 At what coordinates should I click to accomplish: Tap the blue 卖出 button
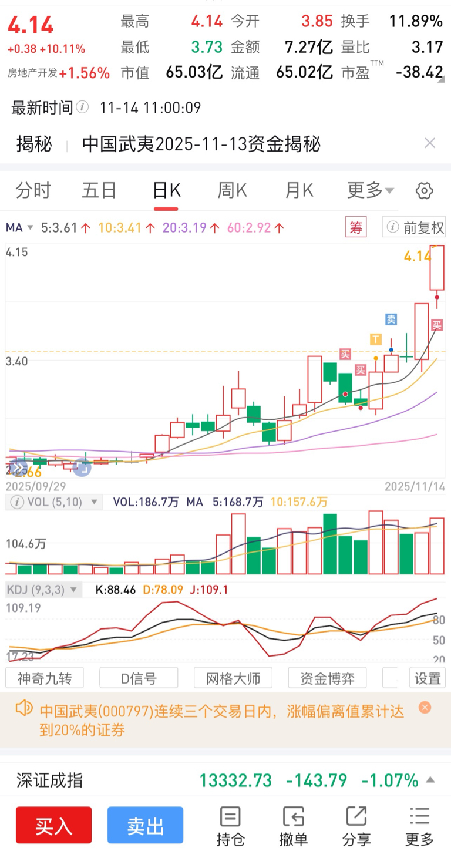145,825
